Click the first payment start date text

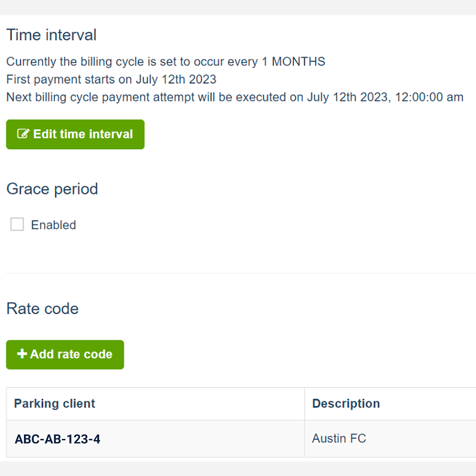pos(111,79)
